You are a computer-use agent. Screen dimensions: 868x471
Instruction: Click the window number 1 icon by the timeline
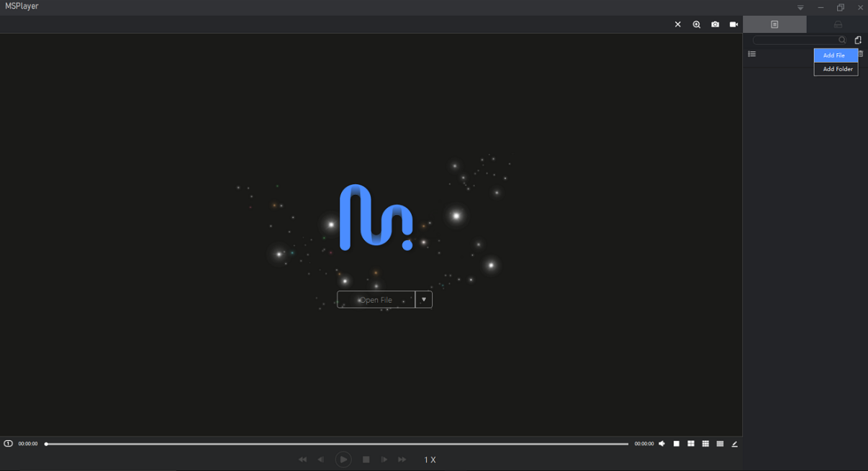pyautogui.click(x=8, y=444)
